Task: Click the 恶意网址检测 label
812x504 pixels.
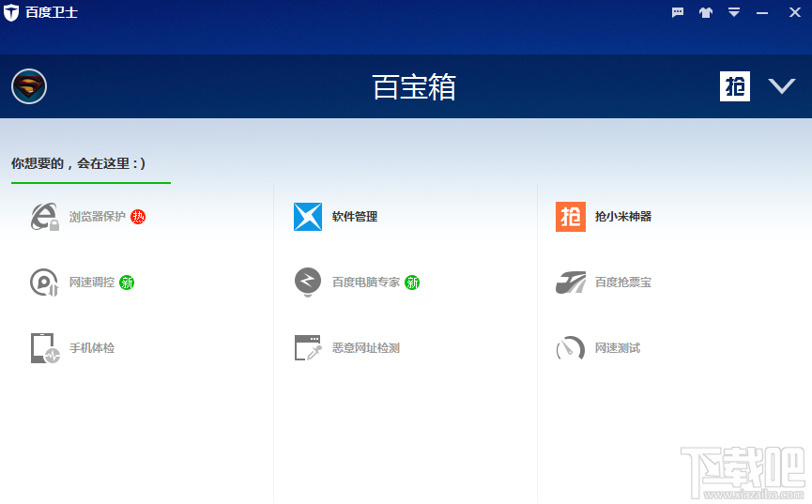Action: (x=366, y=348)
